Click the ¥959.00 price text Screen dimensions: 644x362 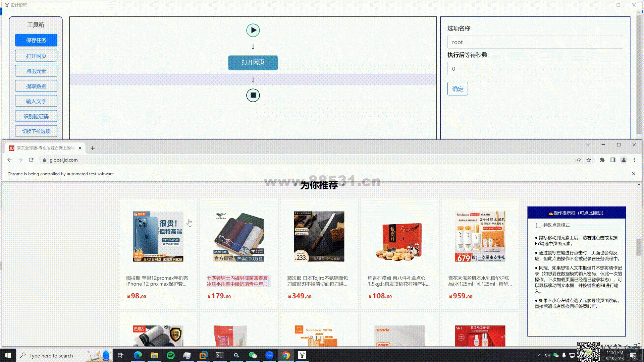(461, 296)
